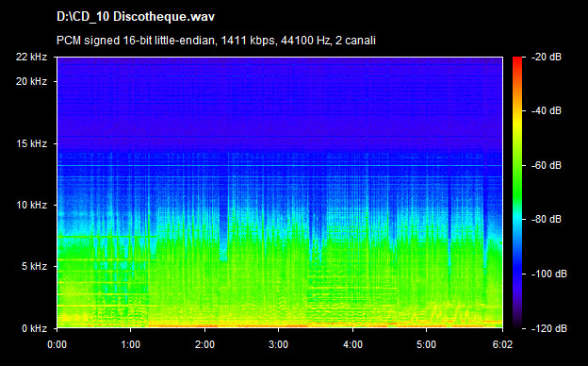
Task: Click the file path D:\CD_10 Discotheque.wav
Action: click(136, 17)
